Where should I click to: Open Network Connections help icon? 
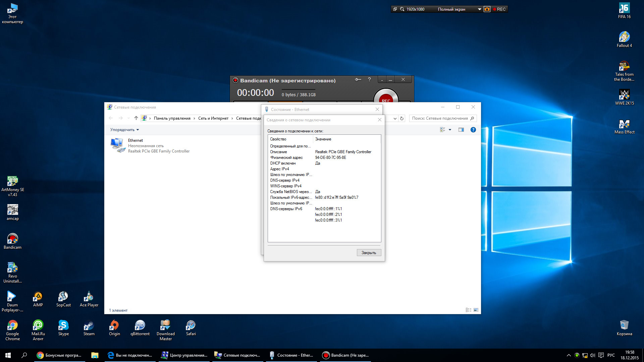coord(473,130)
